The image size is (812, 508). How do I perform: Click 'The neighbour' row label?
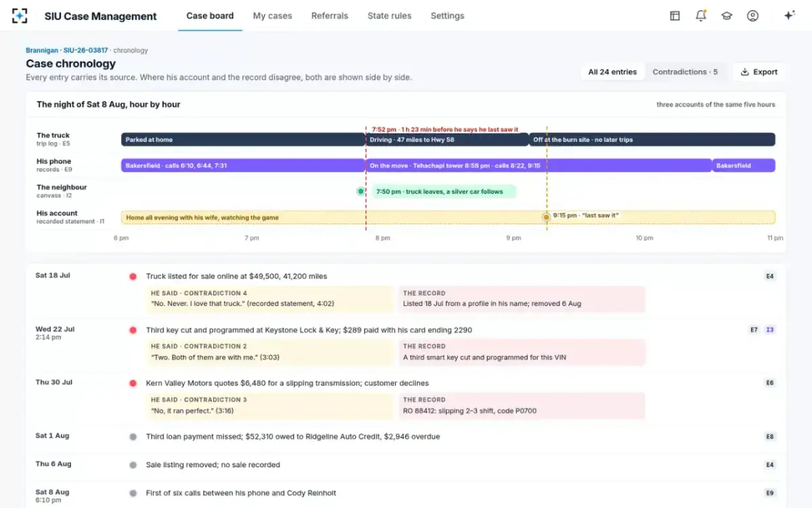point(62,187)
